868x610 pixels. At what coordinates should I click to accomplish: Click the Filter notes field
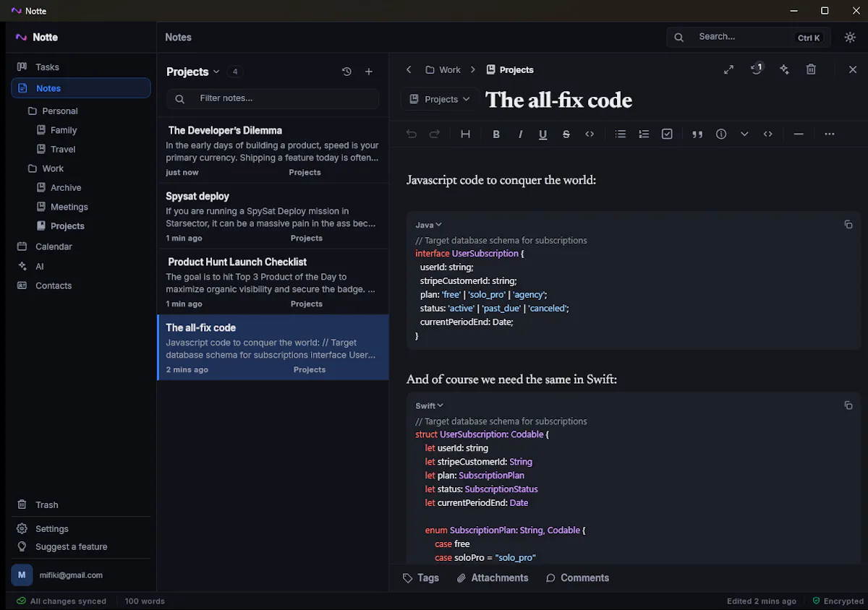(273, 98)
